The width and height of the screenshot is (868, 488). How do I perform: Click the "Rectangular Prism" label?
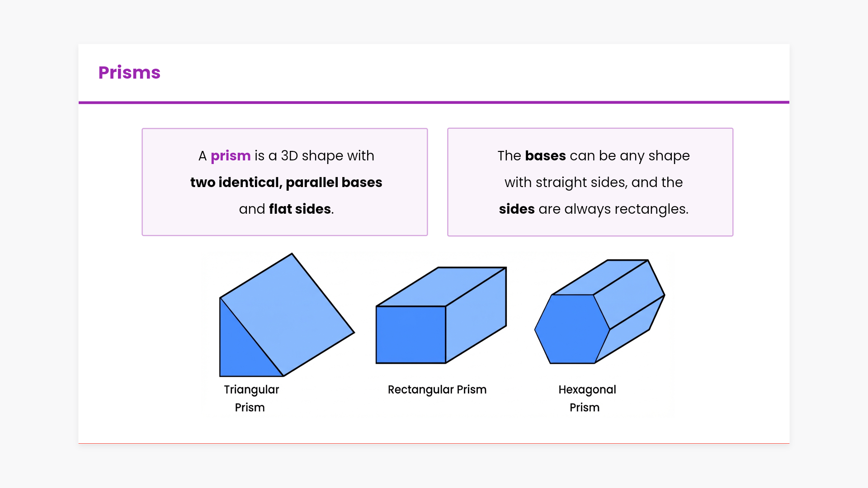coord(437,390)
